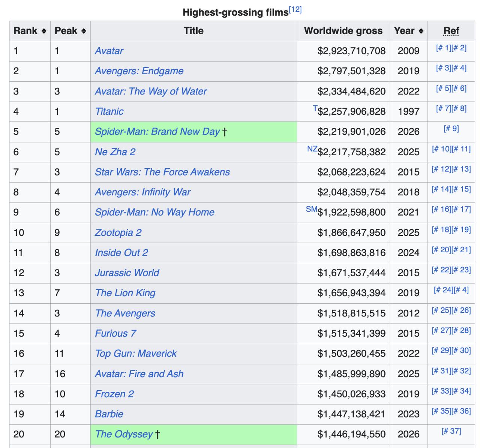Open the Avatar film link
The image size is (480, 448).
click(x=109, y=51)
